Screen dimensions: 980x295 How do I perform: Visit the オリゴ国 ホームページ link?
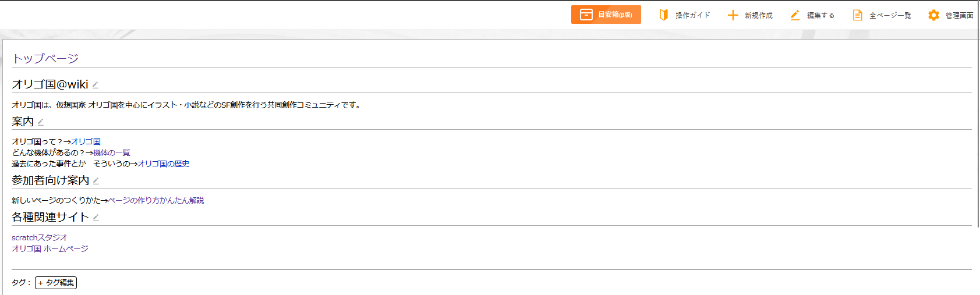point(50,248)
